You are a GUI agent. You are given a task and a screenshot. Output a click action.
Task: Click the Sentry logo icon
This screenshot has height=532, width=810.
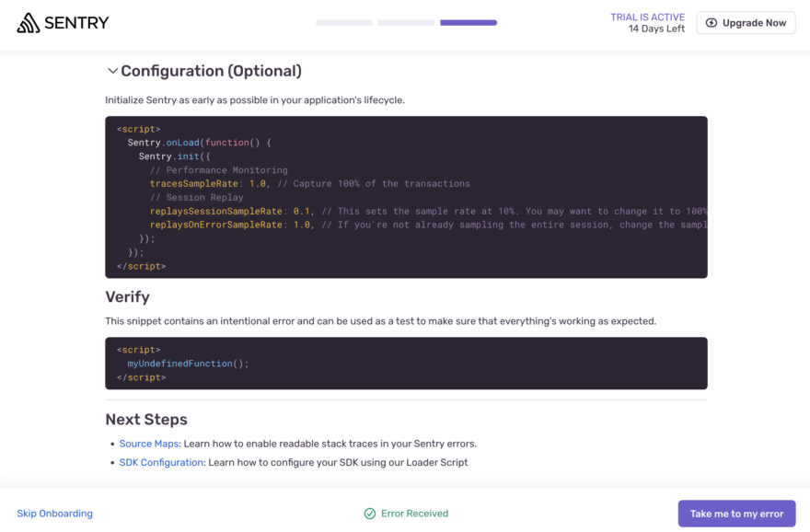[29, 23]
